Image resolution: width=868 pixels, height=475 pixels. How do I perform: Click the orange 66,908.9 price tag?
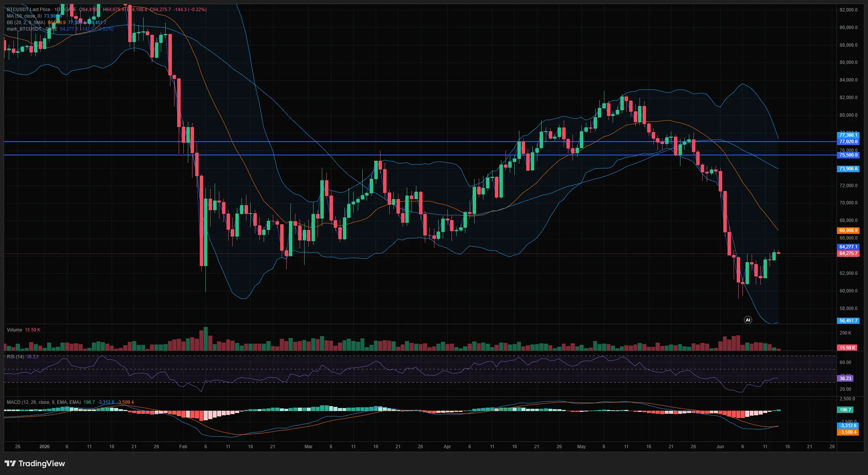click(x=848, y=230)
